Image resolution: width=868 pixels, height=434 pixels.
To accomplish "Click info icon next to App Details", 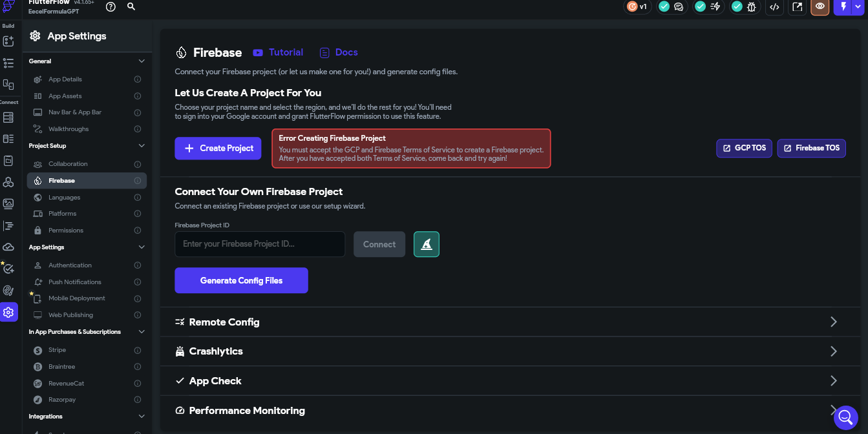I will coord(138,79).
